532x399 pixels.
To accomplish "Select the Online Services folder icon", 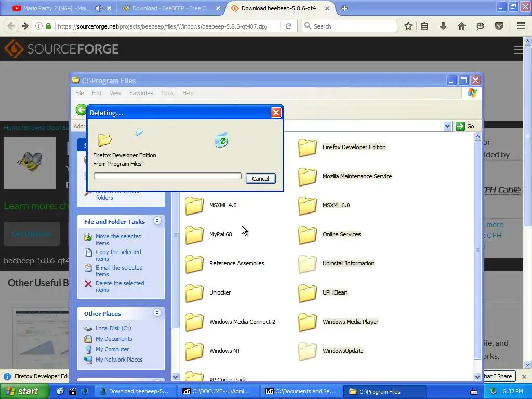I will (x=308, y=235).
